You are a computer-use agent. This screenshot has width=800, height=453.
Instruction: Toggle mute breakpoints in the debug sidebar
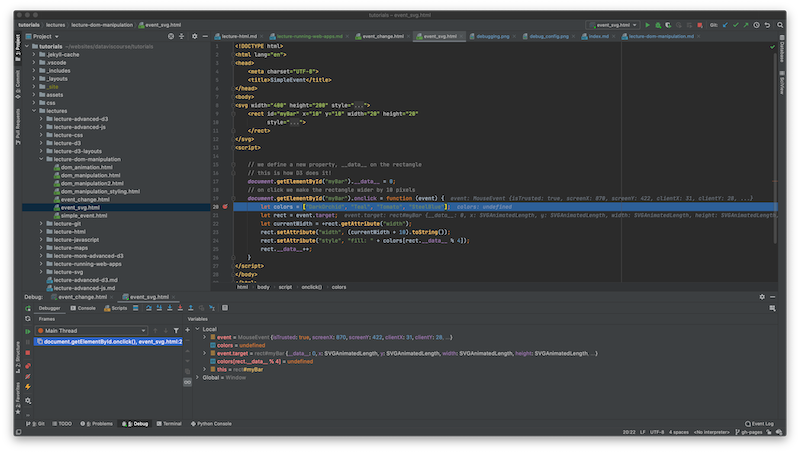pyautogui.click(x=28, y=376)
